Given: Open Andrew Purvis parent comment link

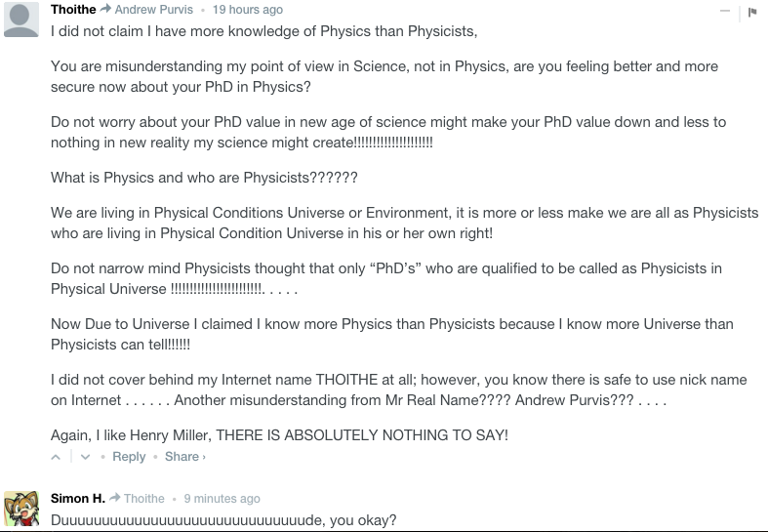Looking at the screenshot, I should click(x=154, y=10).
